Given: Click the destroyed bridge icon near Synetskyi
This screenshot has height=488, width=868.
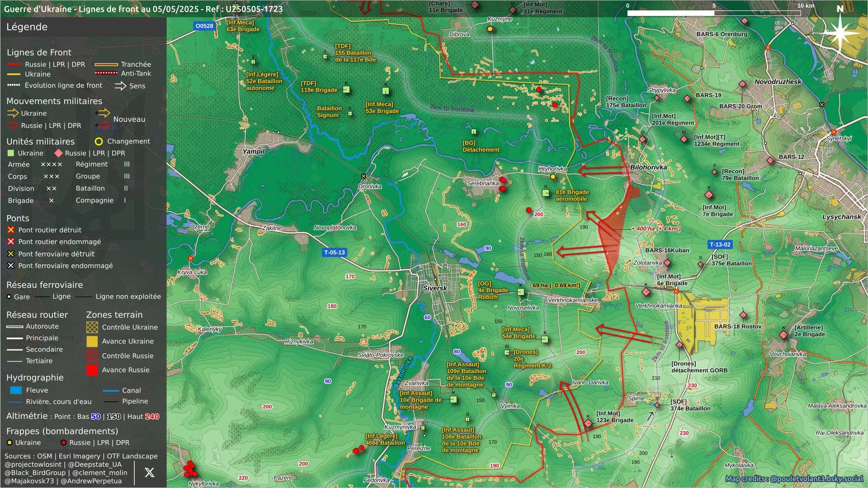Looking at the screenshot, I should 834,132.
